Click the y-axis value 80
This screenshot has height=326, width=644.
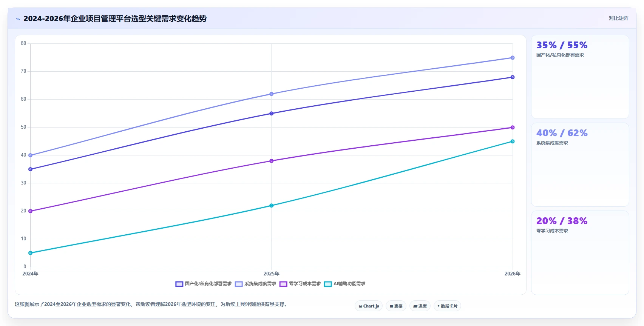[23, 43]
